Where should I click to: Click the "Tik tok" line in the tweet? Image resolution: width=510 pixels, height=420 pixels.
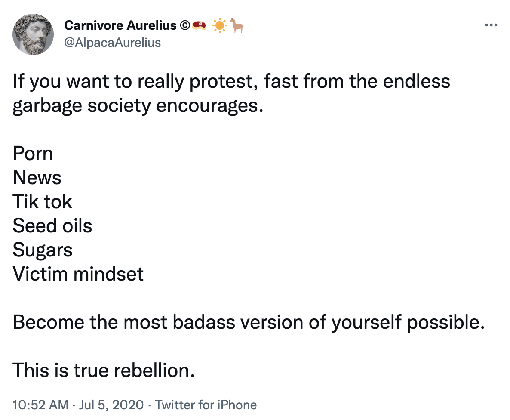click(x=43, y=202)
